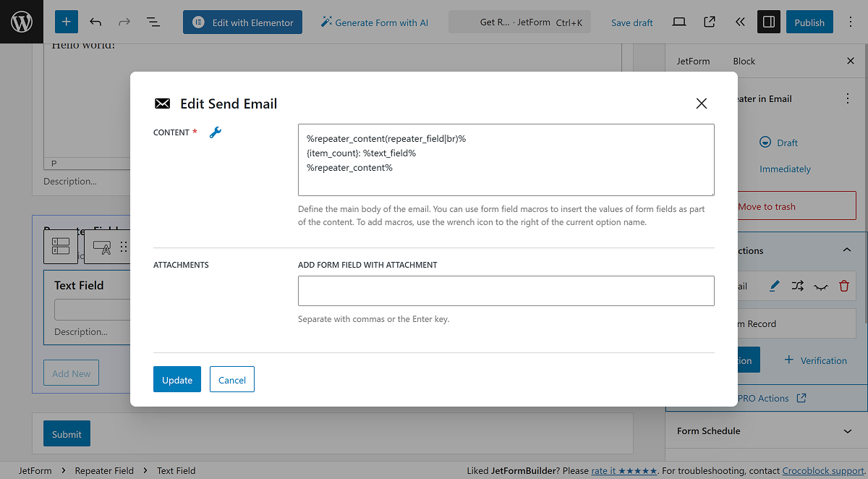Disable Send Email with closed-eye toggle
868x479 pixels.
tap(820, 286)
